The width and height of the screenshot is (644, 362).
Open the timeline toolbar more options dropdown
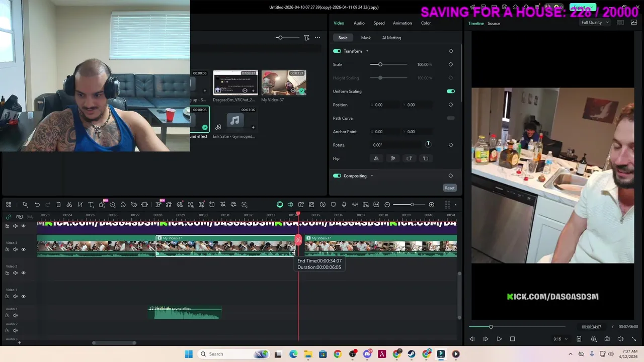455,205
